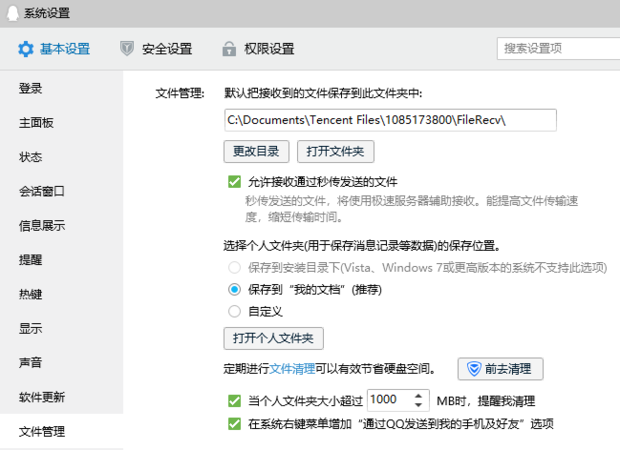Focus the 搜索设置项 search box
The image size is (620, 450).
[558, 49]
